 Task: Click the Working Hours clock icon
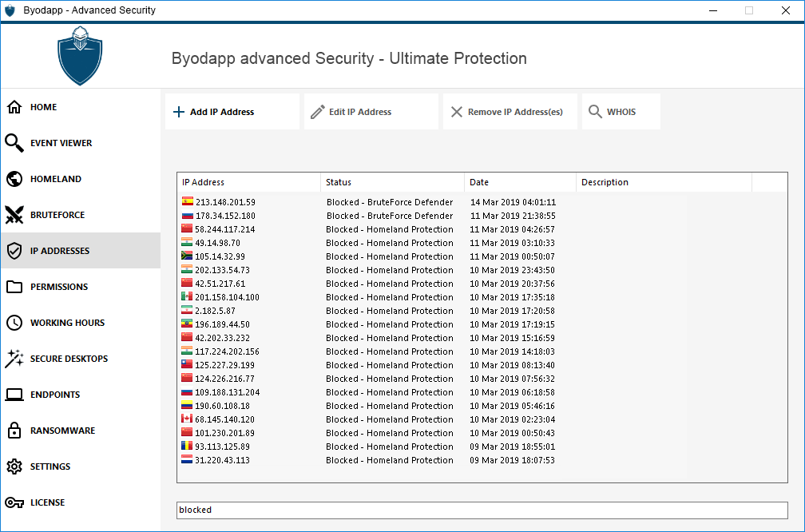(x=14, y=323)
